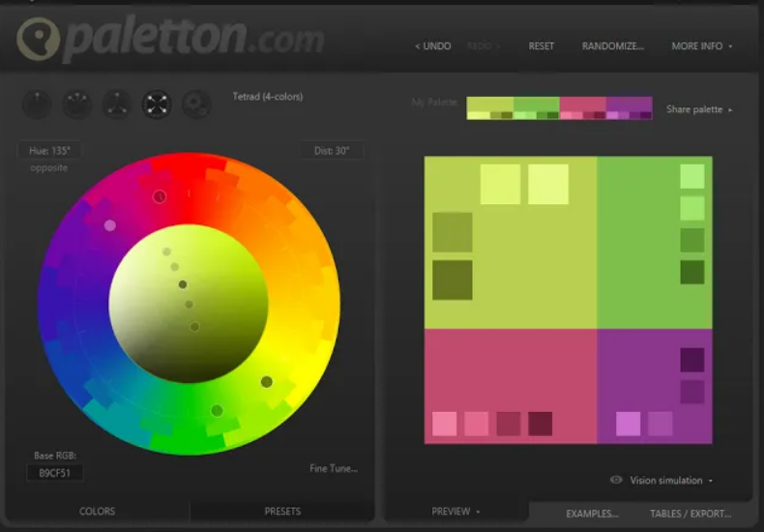This screenshot has height=532, width=764.
Task: Open the Tables / Export tab
Action: click(x=691, y=514)
